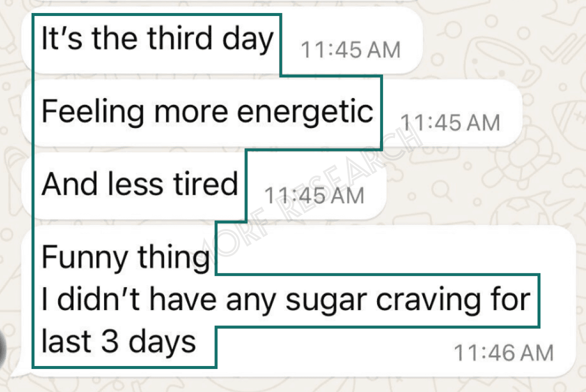Click the word "third" in the first bubble
This screenshot has height=392, width=586.
[180, 38]
